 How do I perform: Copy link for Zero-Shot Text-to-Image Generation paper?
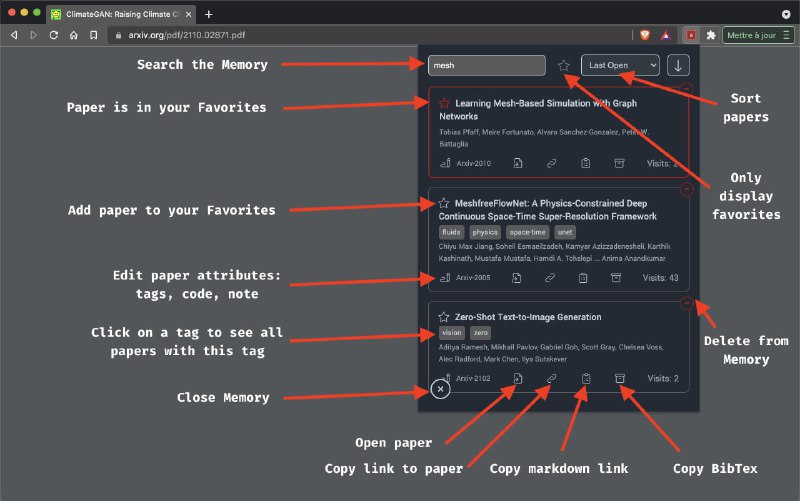click(552, 378)
